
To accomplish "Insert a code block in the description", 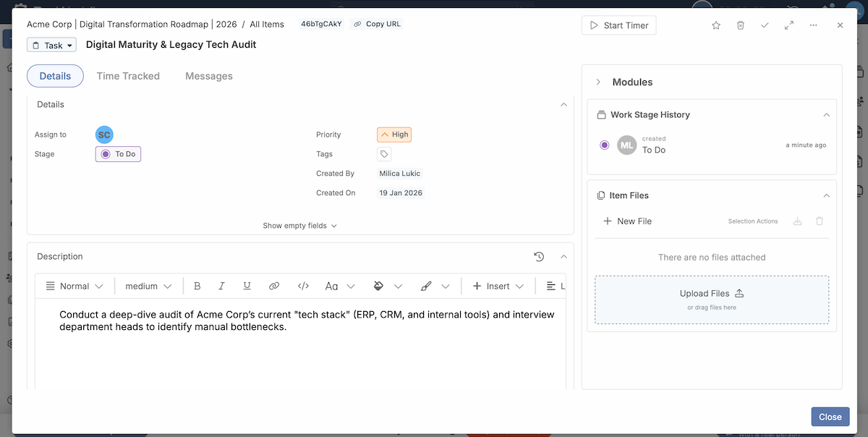I will click(x=302, y=286).
